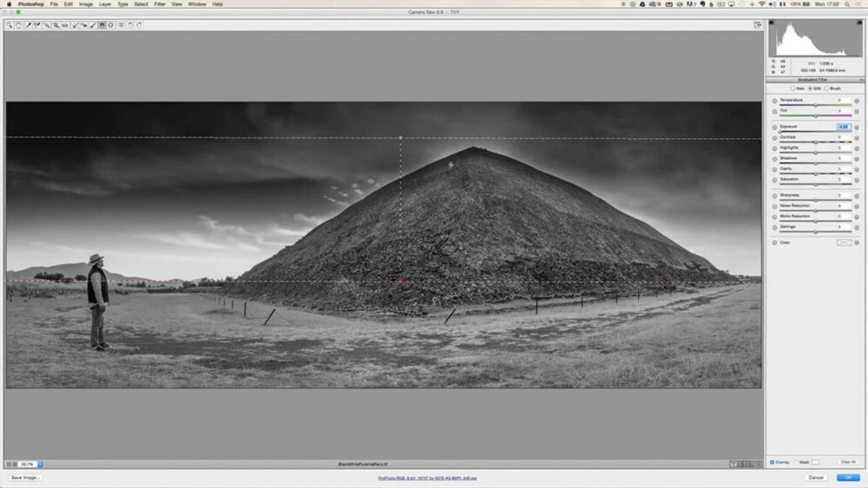The width and height of the screenshot is (868, 488).
Task: Open the Layer menu
Action: tap(105, 4)
